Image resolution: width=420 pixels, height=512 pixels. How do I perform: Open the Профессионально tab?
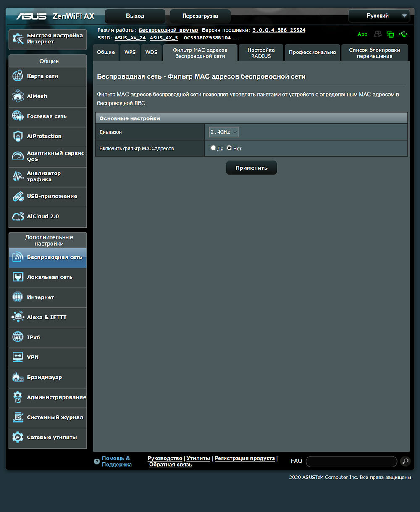312,53
